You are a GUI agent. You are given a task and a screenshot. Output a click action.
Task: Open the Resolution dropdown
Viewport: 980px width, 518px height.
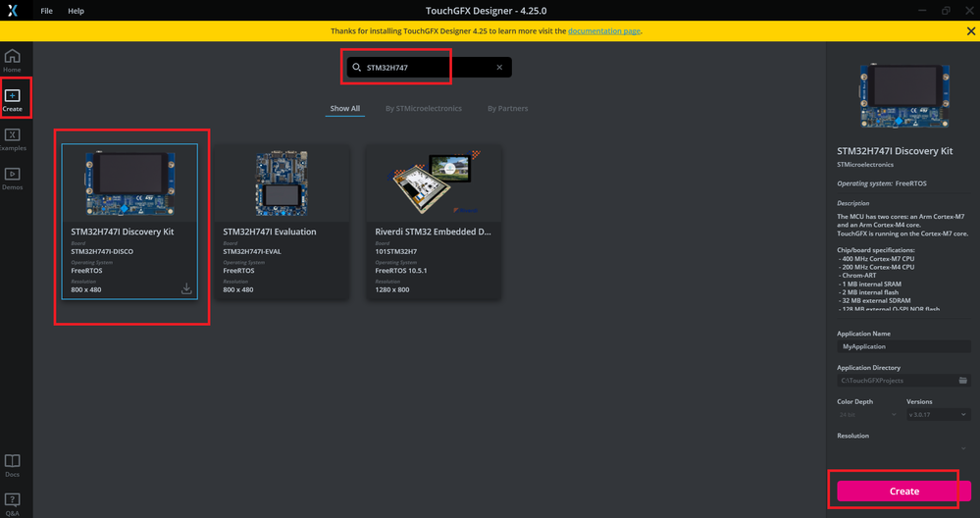(903, 448)
